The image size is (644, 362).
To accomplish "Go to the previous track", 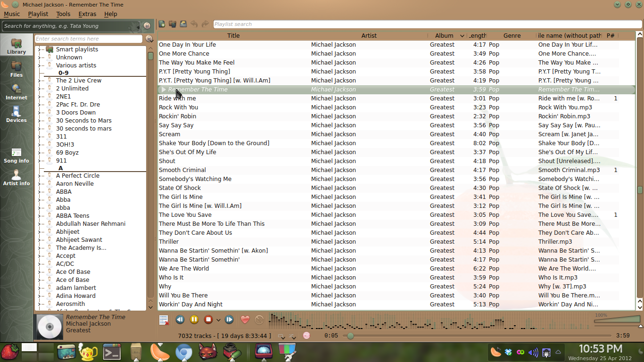I will pyautogui.click(x=180, y=320).
